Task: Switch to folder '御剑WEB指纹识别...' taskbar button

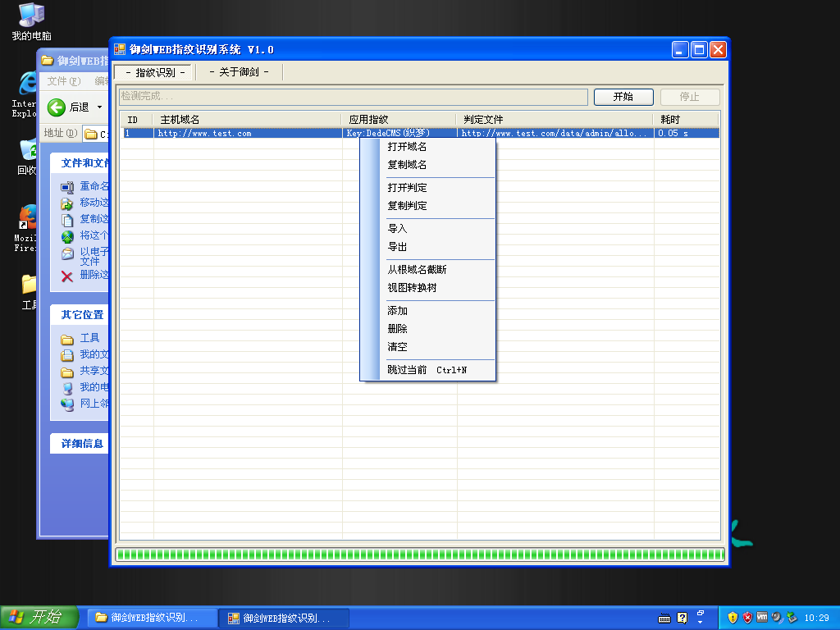Action: (x=153, y=618)
